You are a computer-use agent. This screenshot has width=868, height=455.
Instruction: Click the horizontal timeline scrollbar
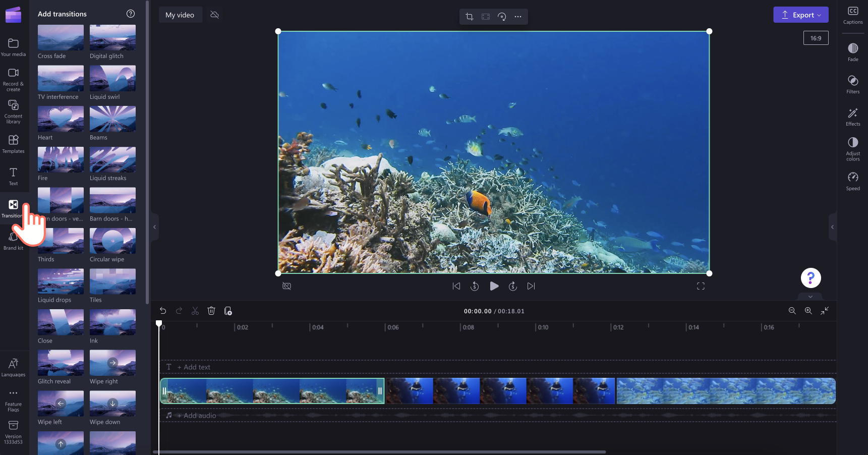pos(379,452)
